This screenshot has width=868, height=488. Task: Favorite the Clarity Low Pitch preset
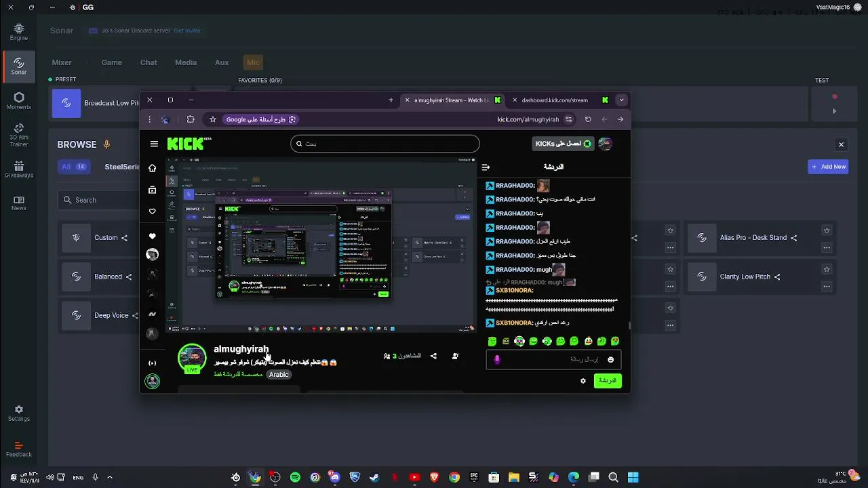[x=827, y=269]
